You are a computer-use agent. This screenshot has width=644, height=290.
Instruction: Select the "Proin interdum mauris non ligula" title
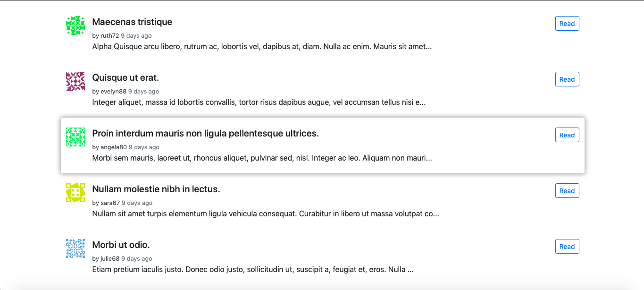coord(206,133)
